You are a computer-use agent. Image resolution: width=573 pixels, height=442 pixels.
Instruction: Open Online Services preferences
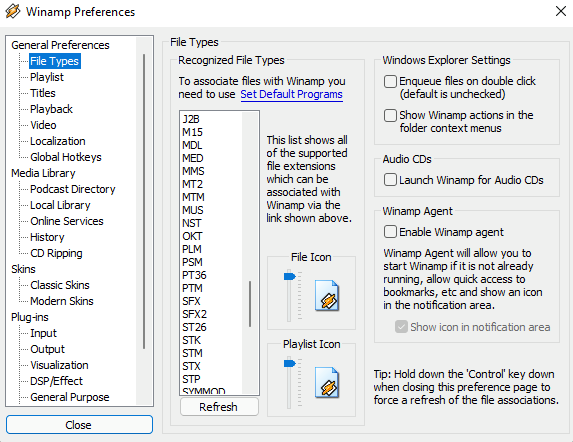(67, 221)
